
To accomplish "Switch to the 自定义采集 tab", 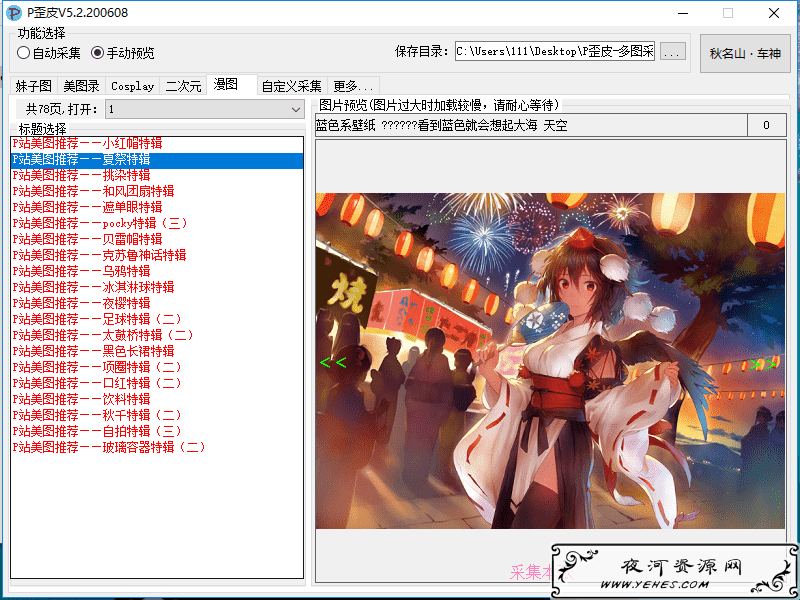I will point(292,86).
